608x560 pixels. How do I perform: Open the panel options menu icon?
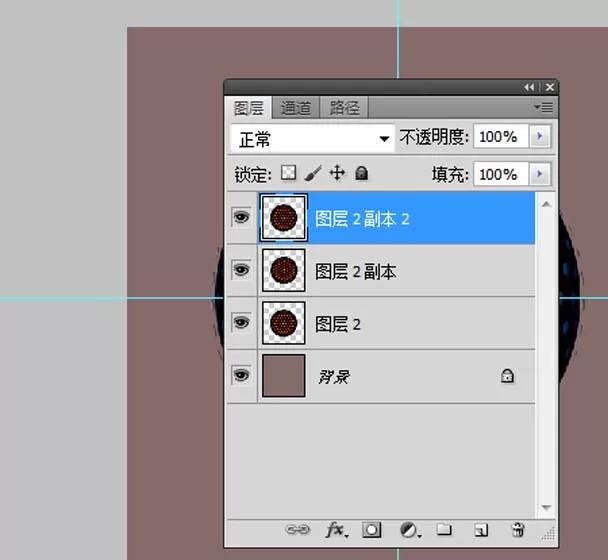[x=544, y=107]
